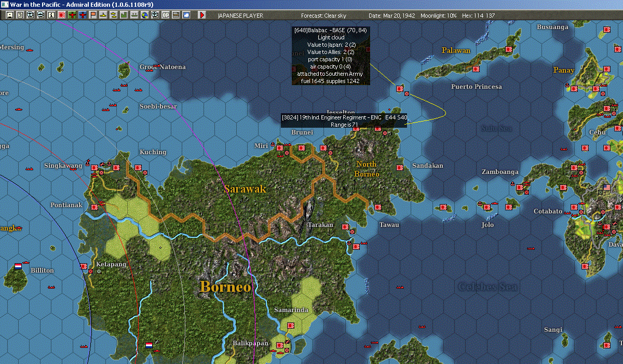
Task: Click the 'North Borneo' region label
Action: [367, 169]
